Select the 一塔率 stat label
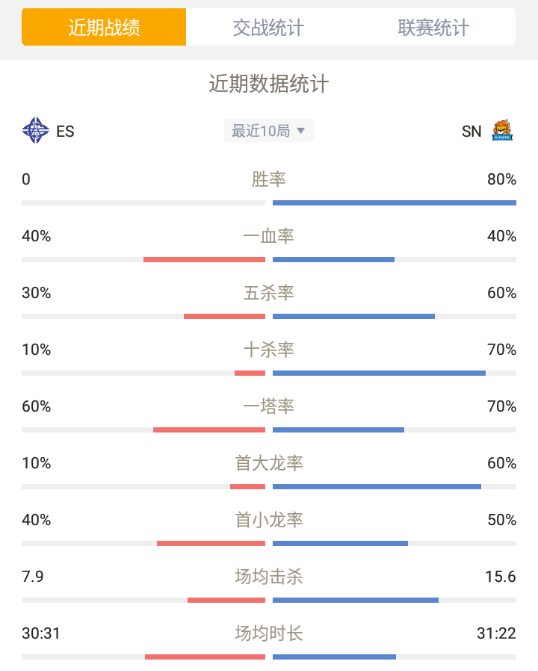 pyautogui.click(x=269, y=407)
